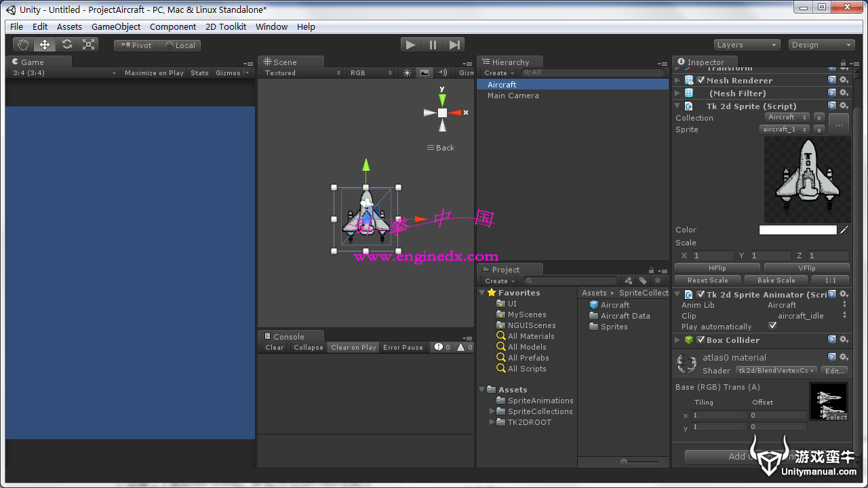
Task: Open Tk 2d Sprite script gear menu
Action: pos(844,106)
